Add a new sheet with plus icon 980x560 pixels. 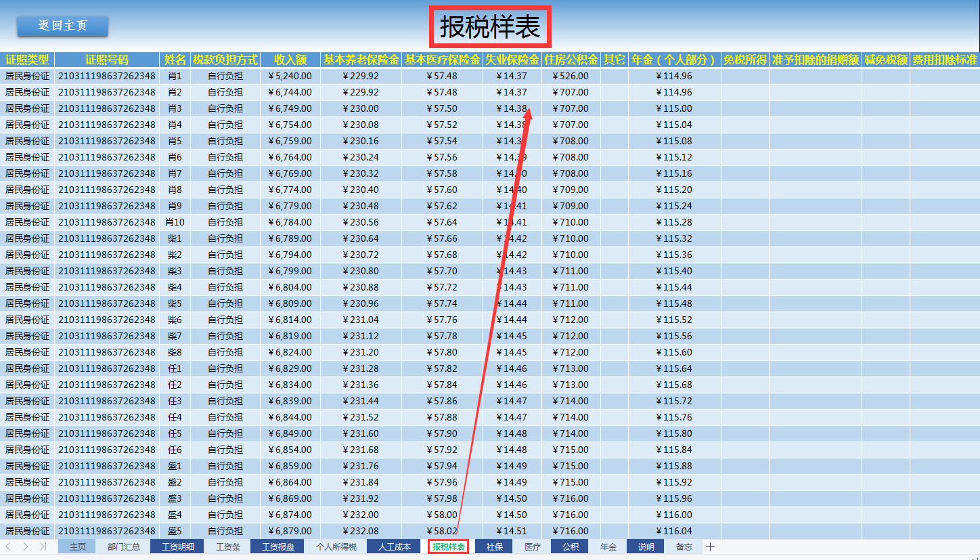click(711, 546)
